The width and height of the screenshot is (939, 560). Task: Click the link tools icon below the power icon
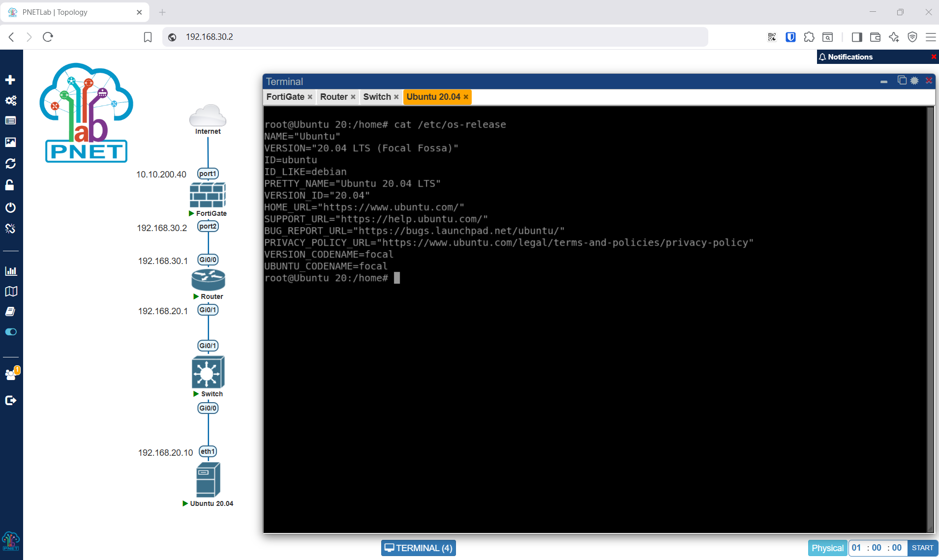10,229
